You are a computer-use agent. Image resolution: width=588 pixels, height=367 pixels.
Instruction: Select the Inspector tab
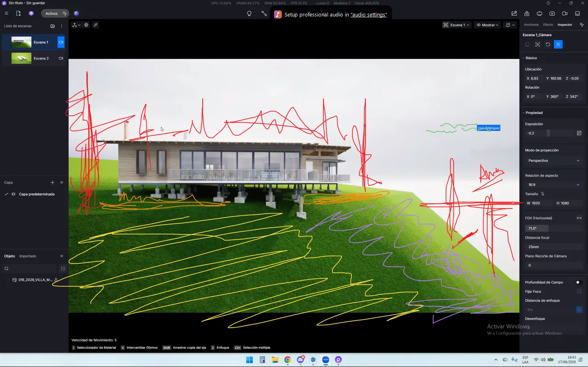565,25
